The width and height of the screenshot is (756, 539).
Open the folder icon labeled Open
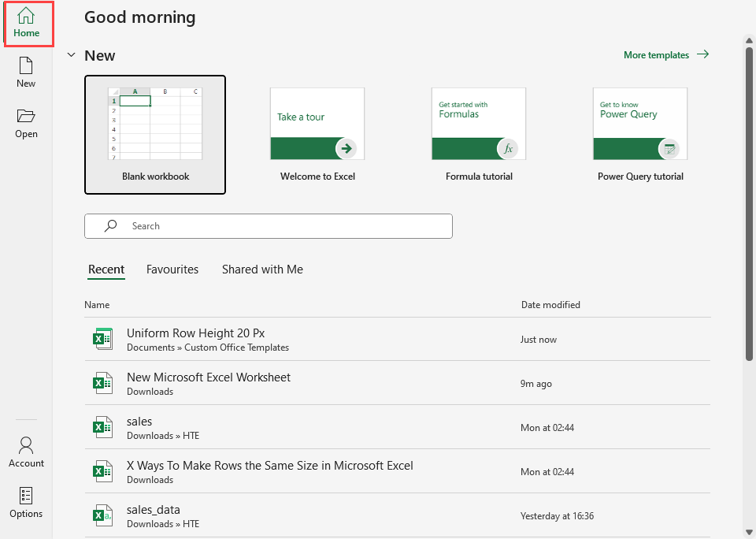click(26, 123)
